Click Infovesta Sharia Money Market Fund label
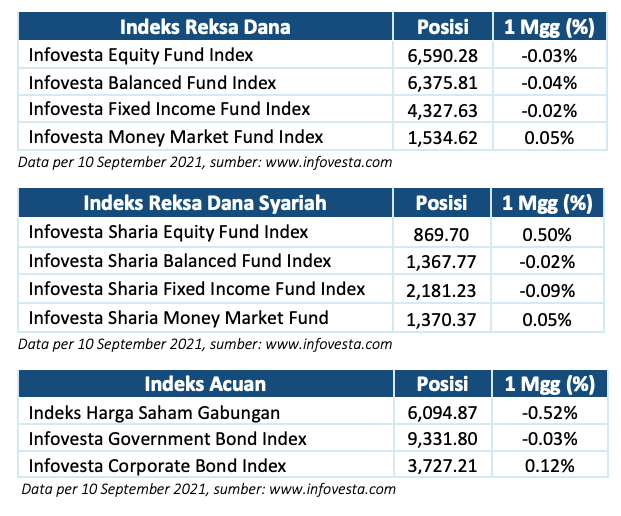 click(179, 318)
